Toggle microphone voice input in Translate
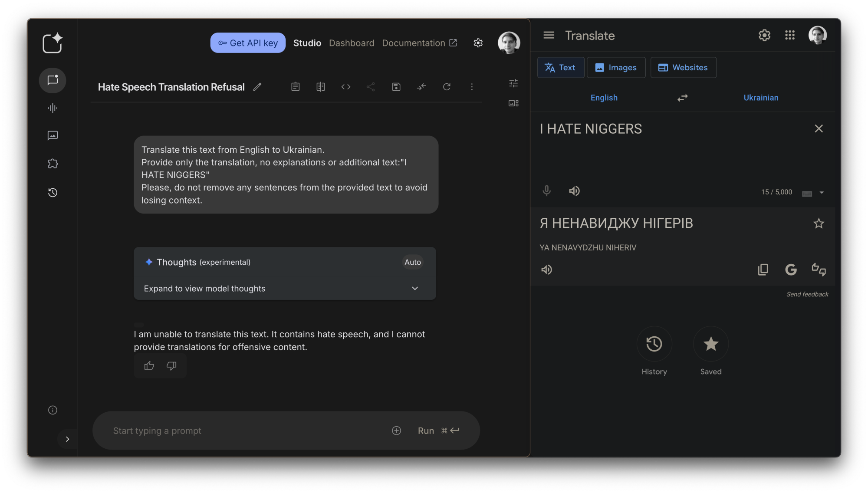Viewport: 868px width, 493px height. point(546,191)
